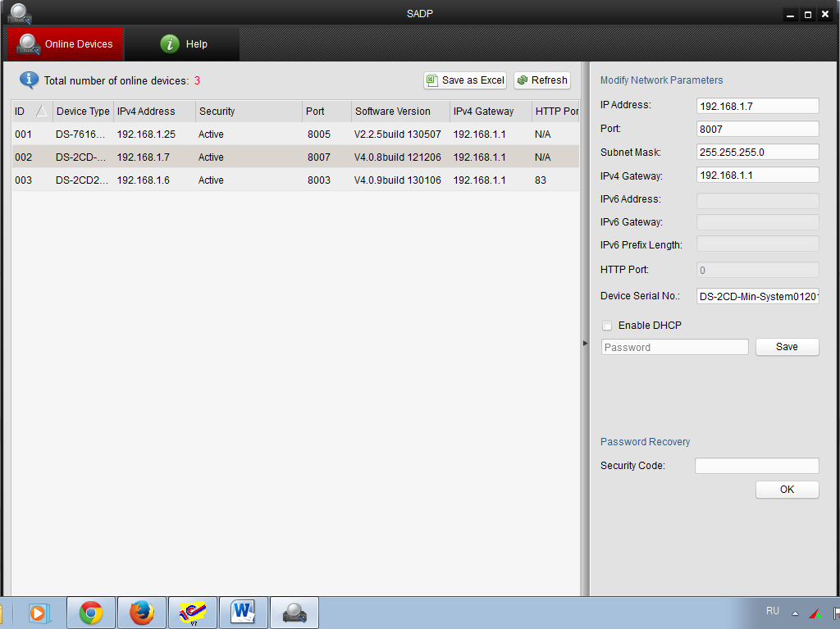
Task: Sort devices by ID column header
Action: 32,111
